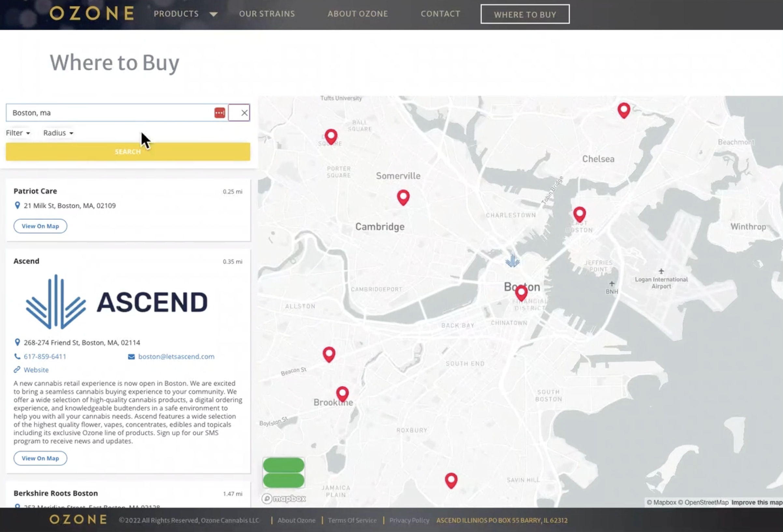Open Terms Of Service footer link
The image size is (783, 532).
pyautogui.click(x=352, y=520)
